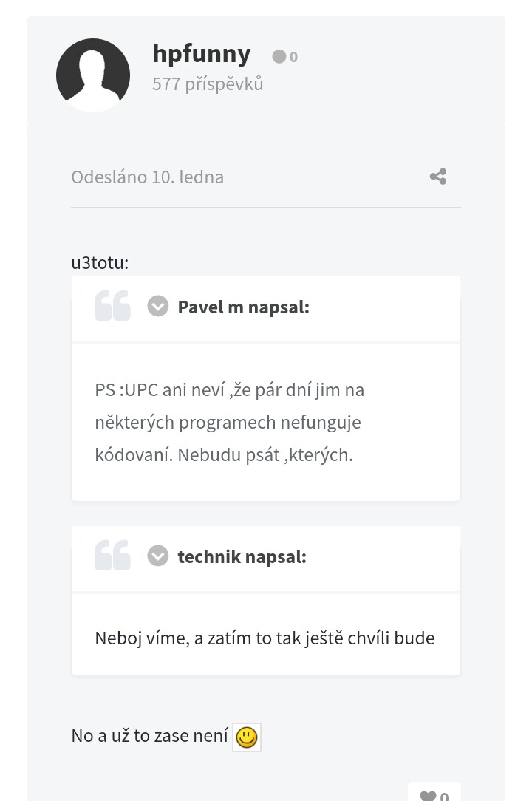Open the hpfunny username profile link
The image size is (532, 801).
coord(201,53)
